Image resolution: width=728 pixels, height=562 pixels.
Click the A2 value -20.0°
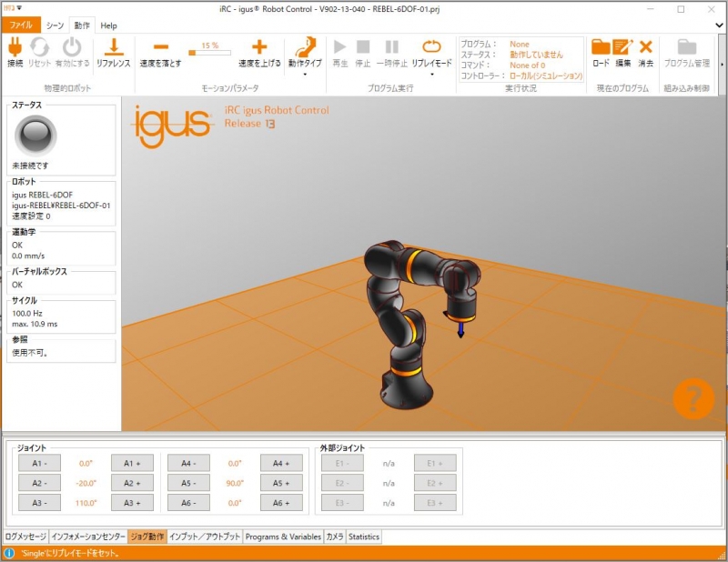click(86, 483)
